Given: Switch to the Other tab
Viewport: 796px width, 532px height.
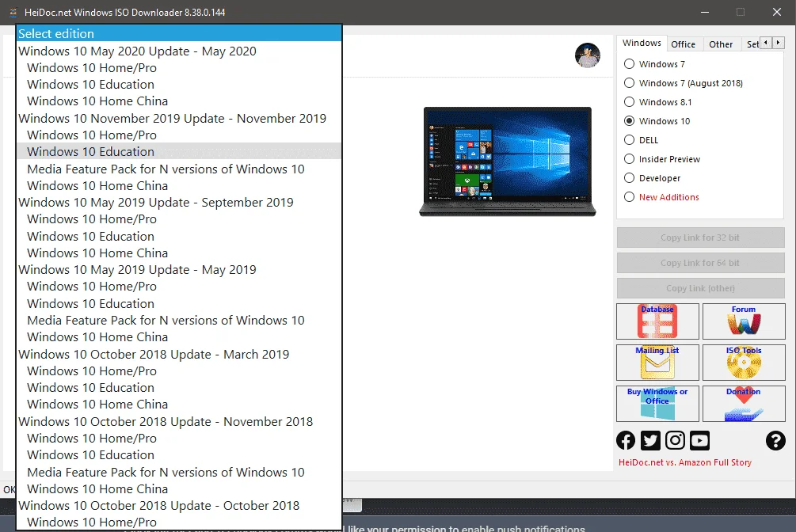Looking at the screenshot, I should pyautogui.click(x=721, y=44).
